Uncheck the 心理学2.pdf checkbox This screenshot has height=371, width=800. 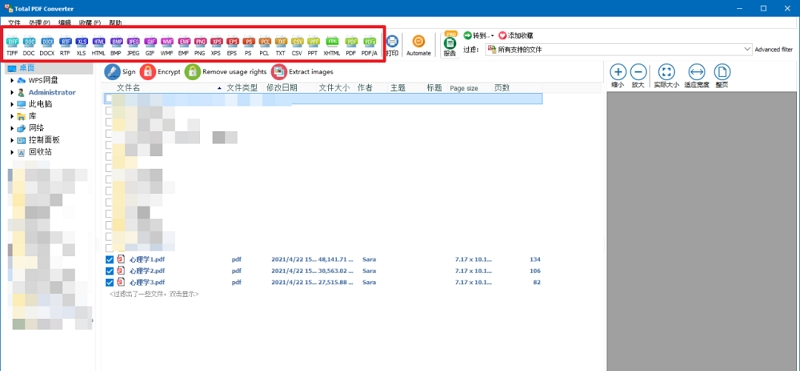coord(110,271)
